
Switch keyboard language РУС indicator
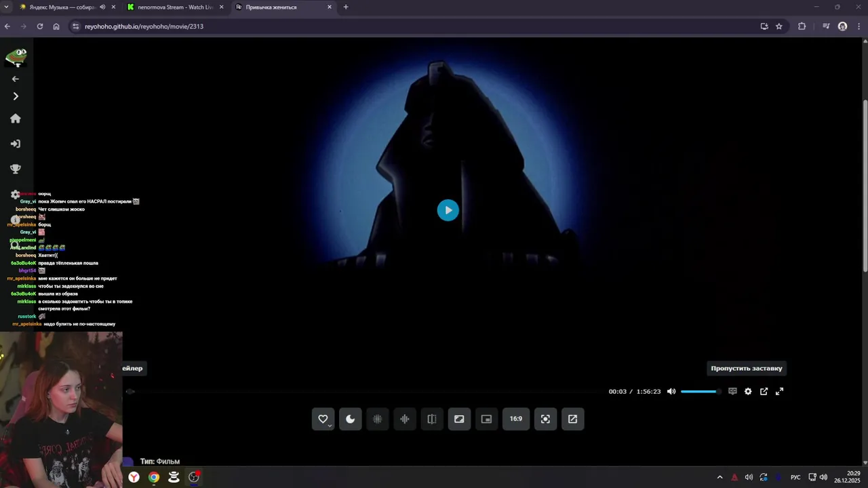point(796,477)
